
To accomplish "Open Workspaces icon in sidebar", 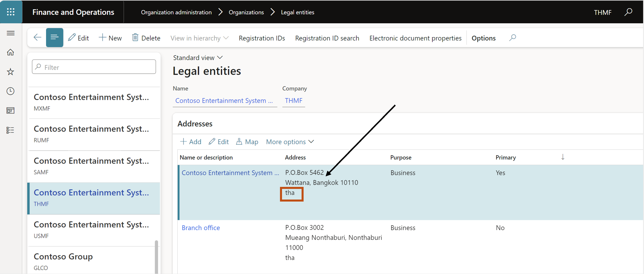I will coord(11,111).
